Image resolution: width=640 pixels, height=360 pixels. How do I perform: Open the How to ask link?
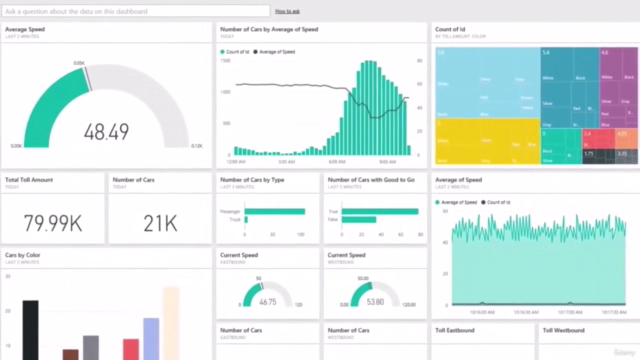(x=287, y=11)
